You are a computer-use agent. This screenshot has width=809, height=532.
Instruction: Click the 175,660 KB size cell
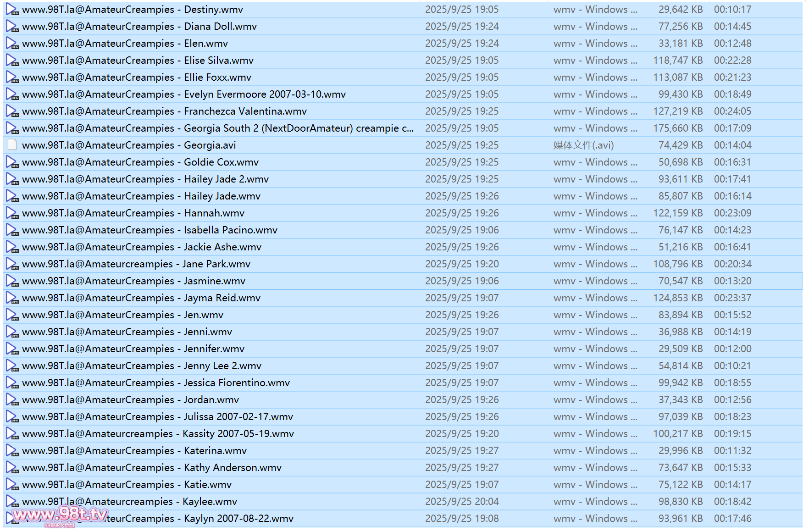click(x=677, y=128)
